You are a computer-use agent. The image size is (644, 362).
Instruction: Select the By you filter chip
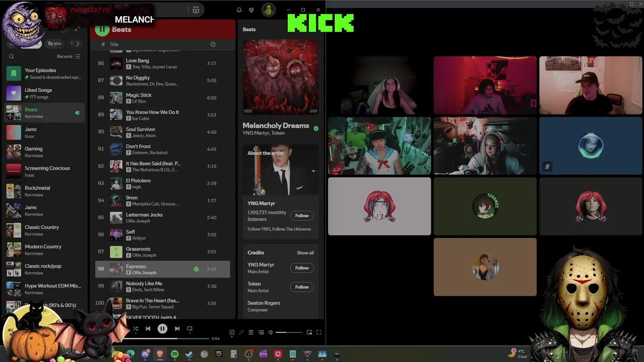point(54,44)
